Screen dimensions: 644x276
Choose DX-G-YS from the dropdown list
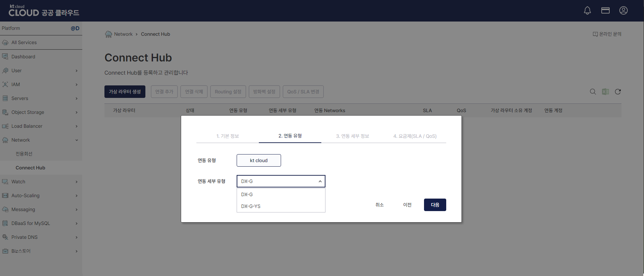point(281,206)
